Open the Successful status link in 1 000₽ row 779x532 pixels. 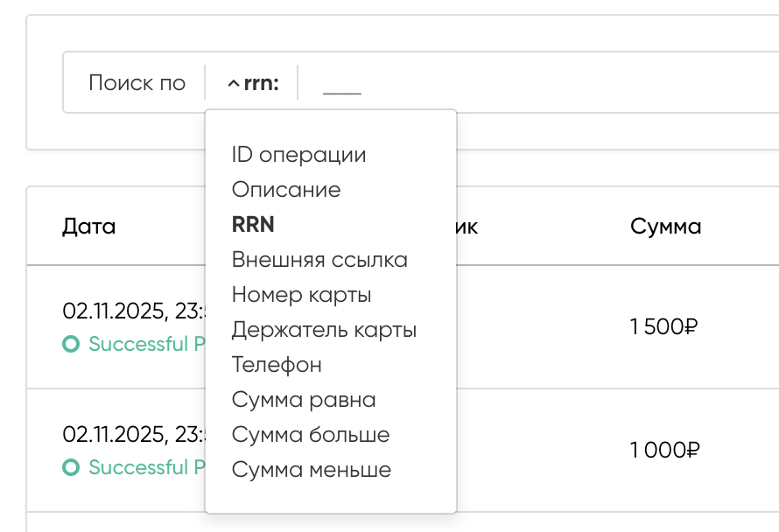138,468
